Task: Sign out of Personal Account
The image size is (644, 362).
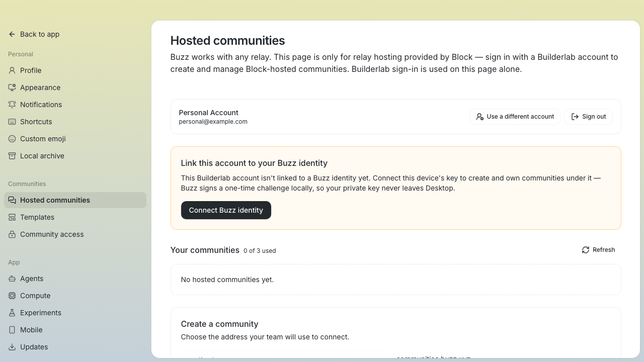Action: click(589, 117)
